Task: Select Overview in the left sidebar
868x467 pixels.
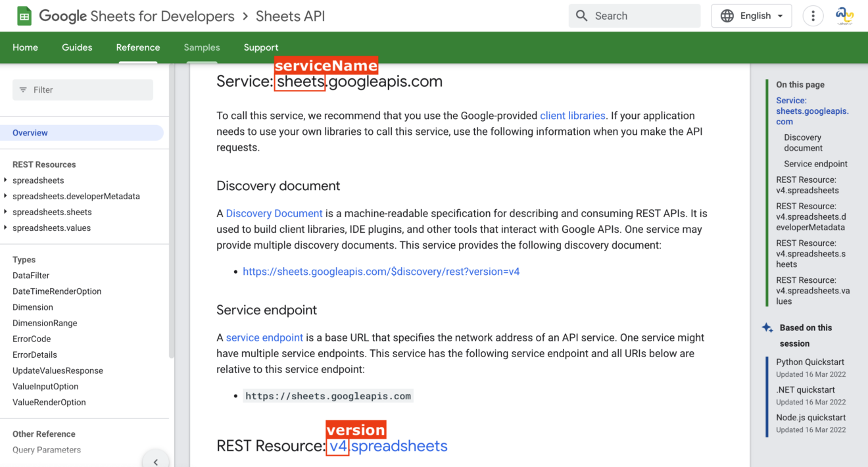Action: [30, 132]
